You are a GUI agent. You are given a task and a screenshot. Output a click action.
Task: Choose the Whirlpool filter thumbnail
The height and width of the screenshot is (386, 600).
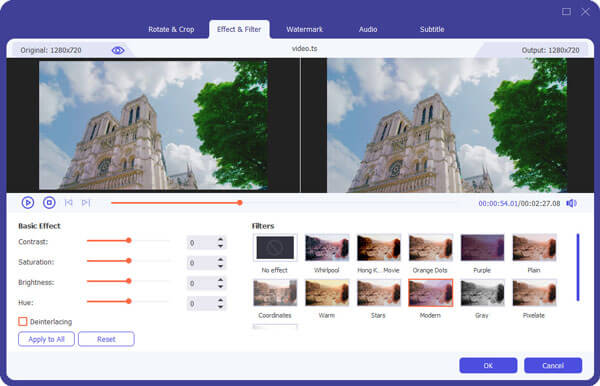click(327, 248)
